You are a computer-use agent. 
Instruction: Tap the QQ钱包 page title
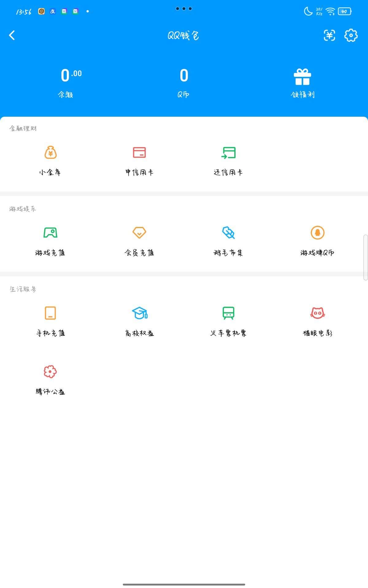pyautogui.click(x=183, y=36)
